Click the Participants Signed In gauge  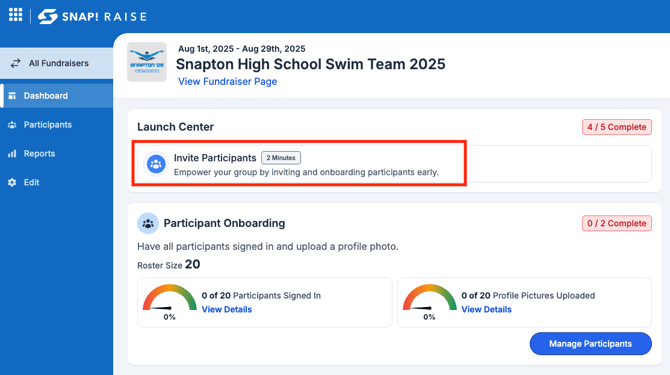169,302
